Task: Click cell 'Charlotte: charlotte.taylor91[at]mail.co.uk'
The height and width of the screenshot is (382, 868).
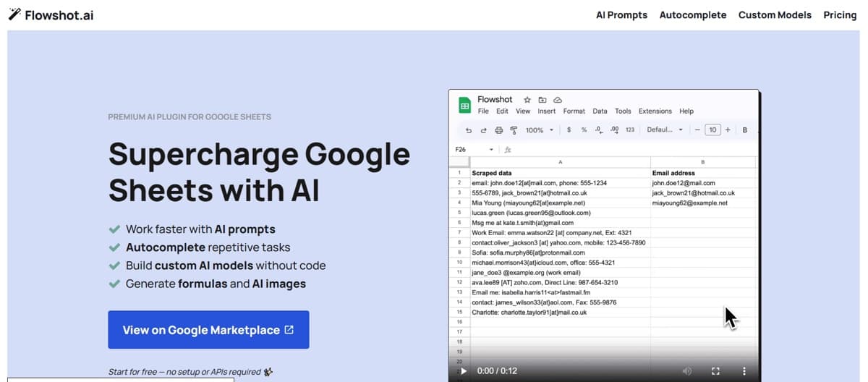Action: coord(561,312)
